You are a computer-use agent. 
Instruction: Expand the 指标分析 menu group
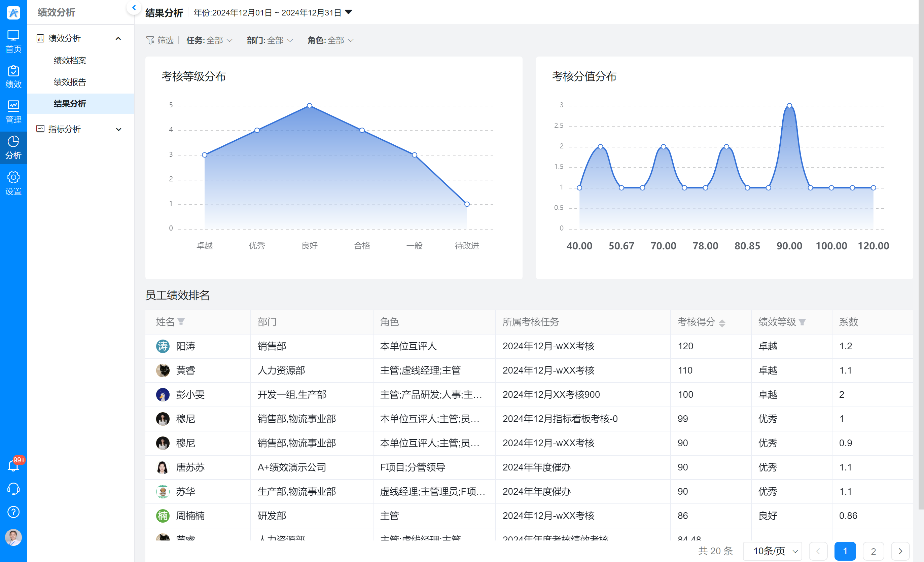point(118,130)
